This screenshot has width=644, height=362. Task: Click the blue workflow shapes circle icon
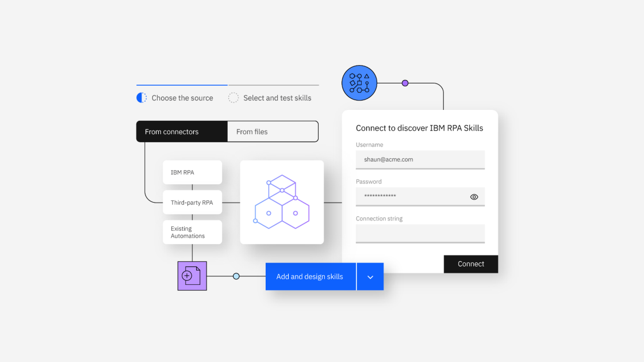pyautogui.click(x=359, y=83)
